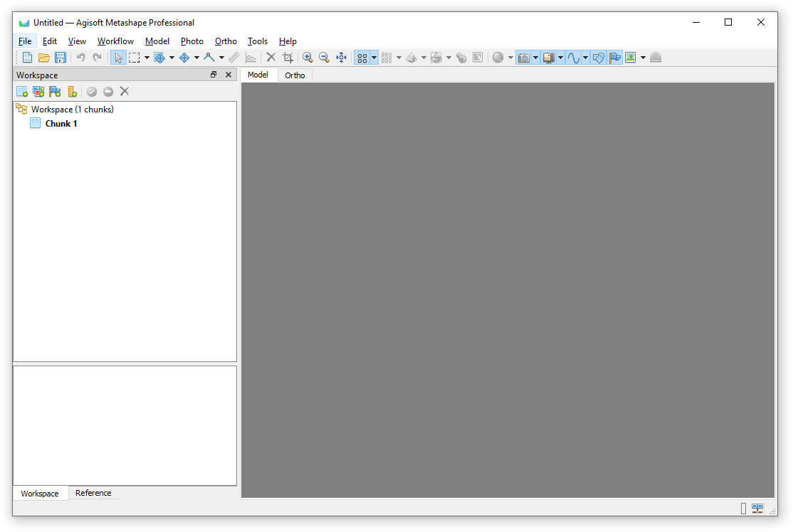Open the grey sphere dropdown arrow

pos(510,58)
